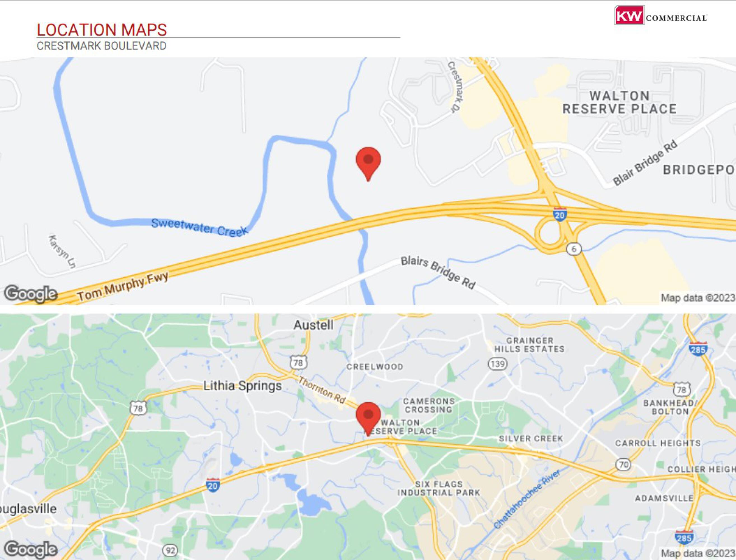
Task: Click the Google logo on lower map
Action: click(31, 549)
